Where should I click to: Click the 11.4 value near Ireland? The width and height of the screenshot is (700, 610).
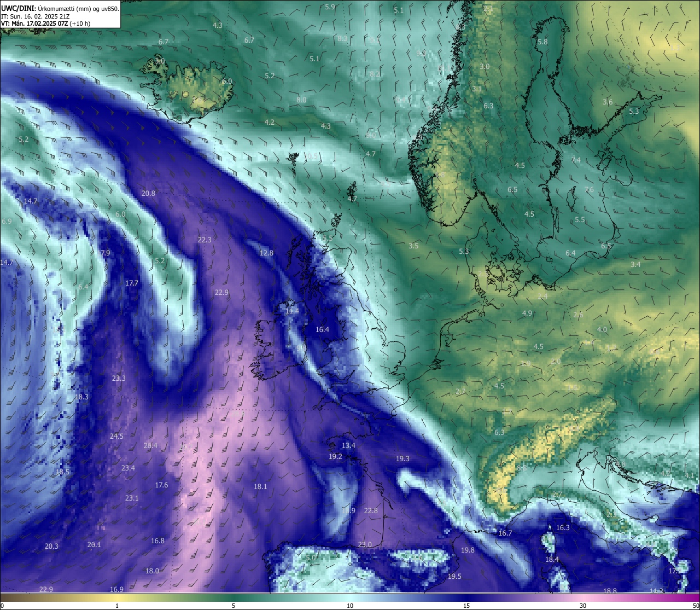292,311
